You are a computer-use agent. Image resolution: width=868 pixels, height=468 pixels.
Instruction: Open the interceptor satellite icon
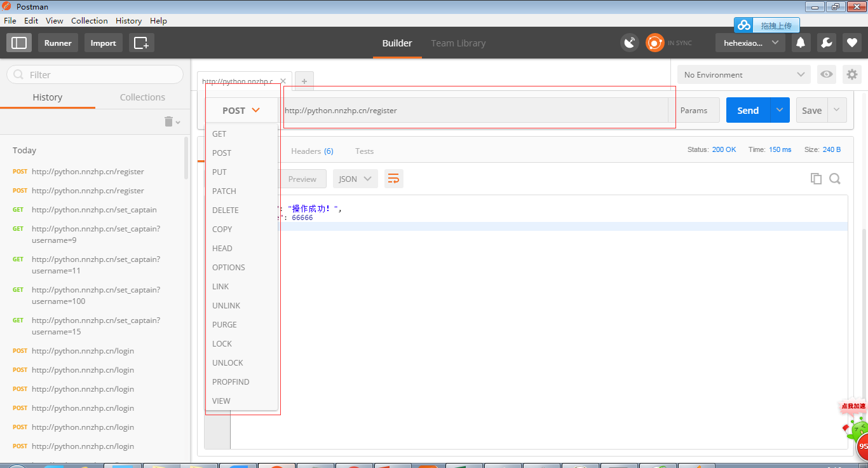(629, 43)
